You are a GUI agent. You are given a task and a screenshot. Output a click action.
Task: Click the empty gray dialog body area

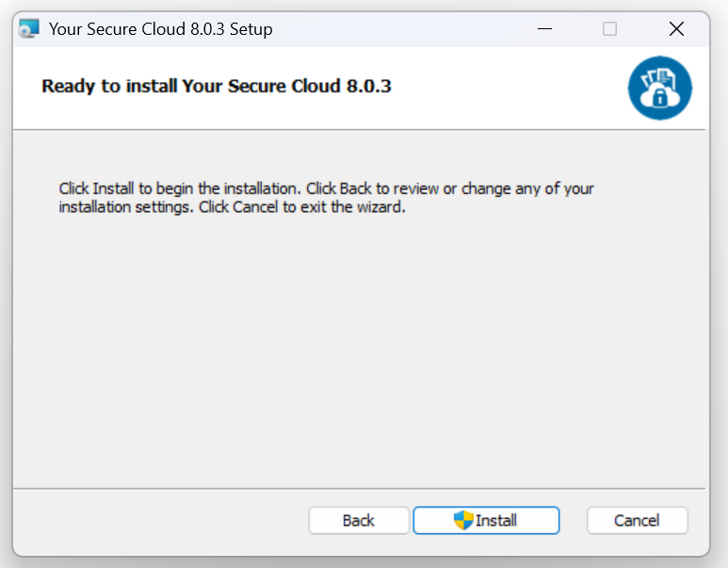tap(359, 349)
